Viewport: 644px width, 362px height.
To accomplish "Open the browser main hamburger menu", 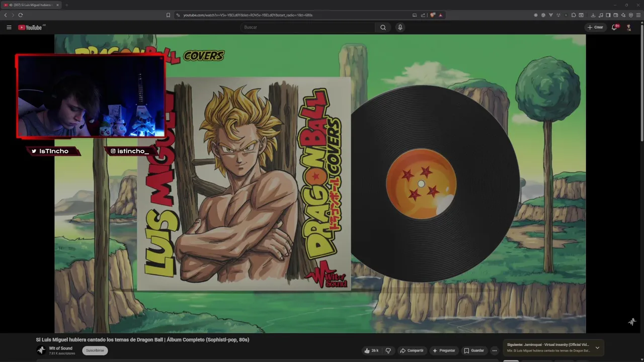I will click(638, 15).
